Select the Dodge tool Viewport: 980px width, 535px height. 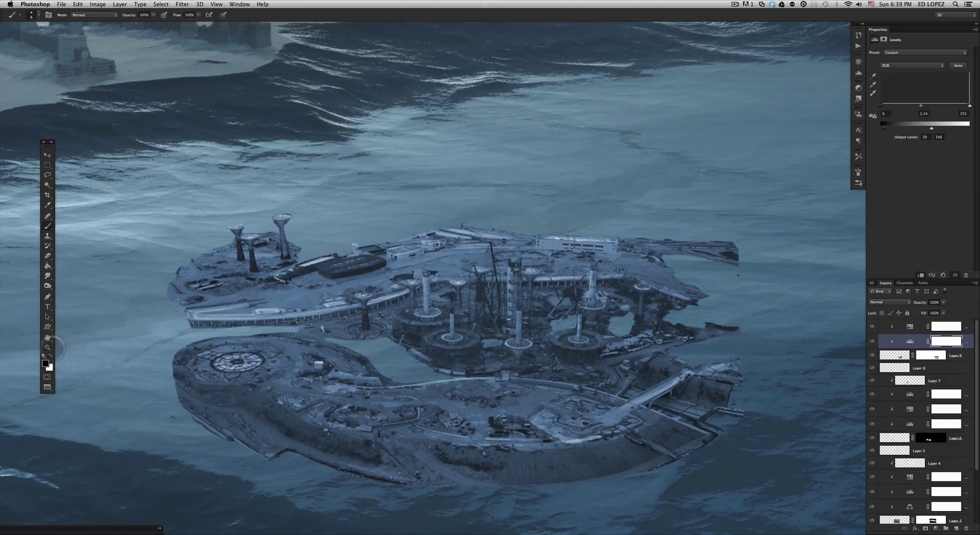point(47,286)
